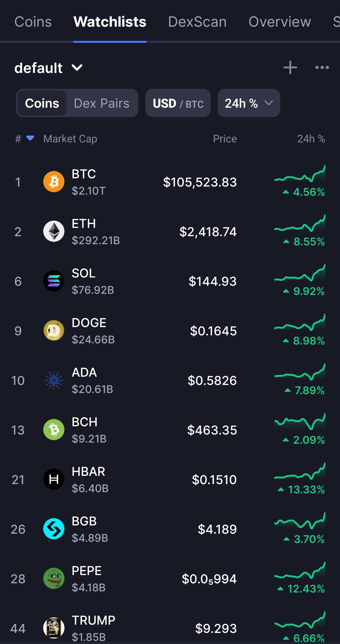The width and height of the screenshot is (340, 644).
Task: Toggle the rank sort arrow next to #
Action: (30, 138)
